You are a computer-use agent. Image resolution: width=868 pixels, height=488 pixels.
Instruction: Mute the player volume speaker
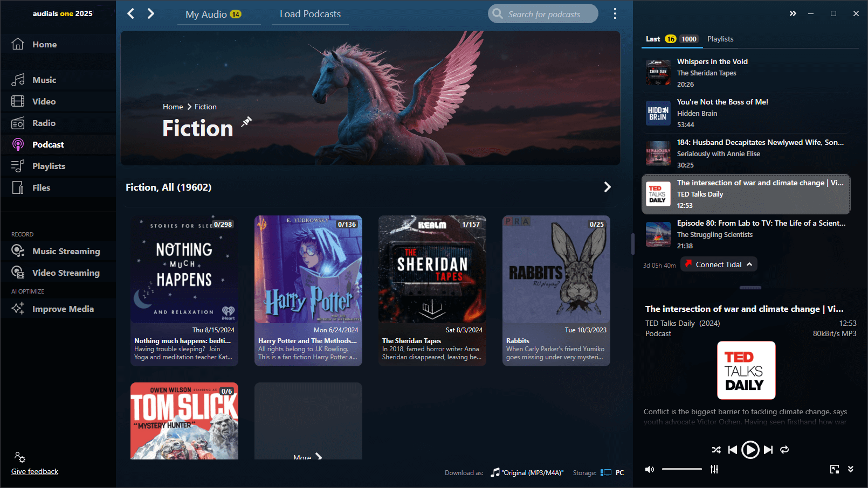650,469
